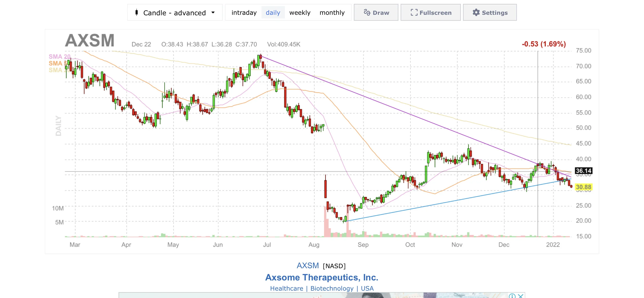Open the AXSM ticker link below chart
The width and height of the screenshot is (644, 298).
[308, 266]
